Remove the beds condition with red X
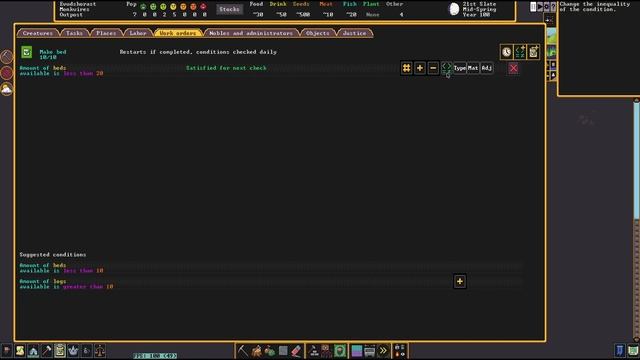The height and width of the screenshot is (360, 640). [x=513, y=68]
